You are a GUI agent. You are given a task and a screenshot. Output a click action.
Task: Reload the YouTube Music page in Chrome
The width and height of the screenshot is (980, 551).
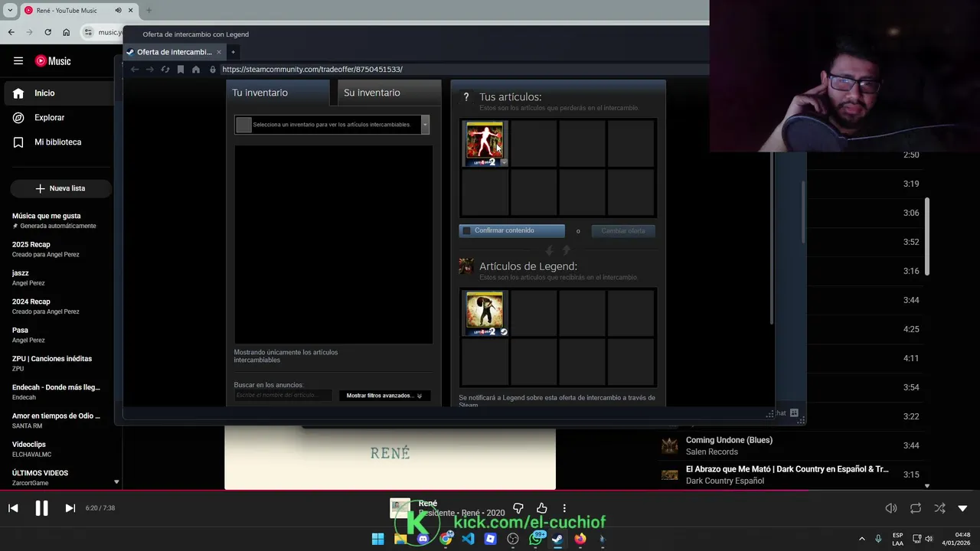click(x=47, y=32)
